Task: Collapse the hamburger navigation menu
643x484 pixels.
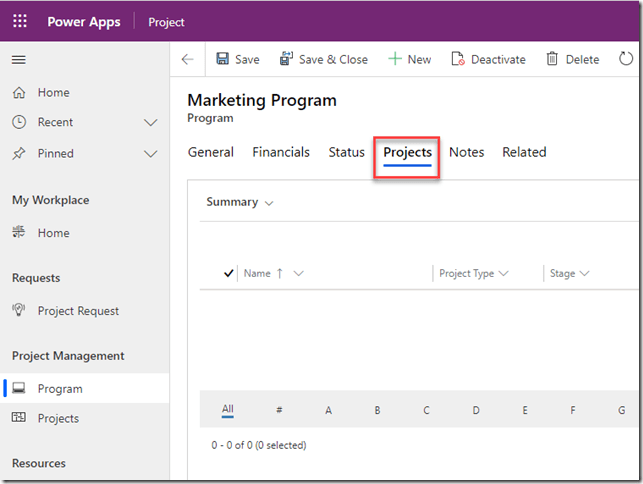Action: 18,60
